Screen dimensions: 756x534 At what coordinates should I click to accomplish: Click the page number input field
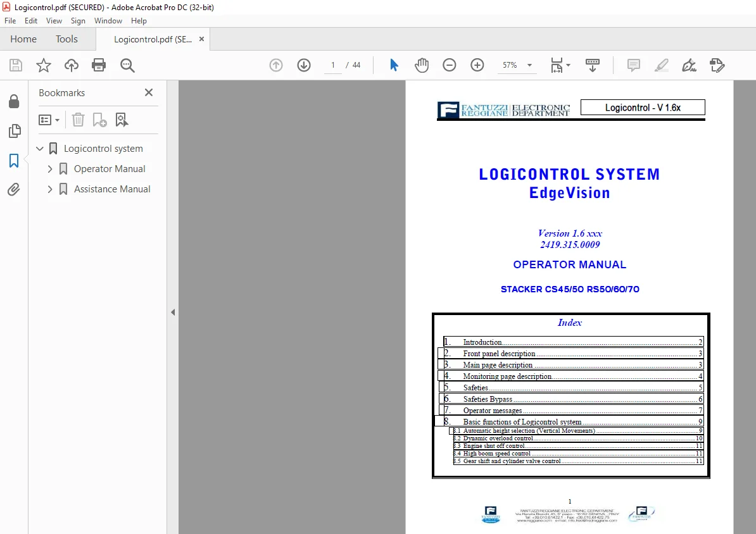pyautogui.click(x=332, y=65)
